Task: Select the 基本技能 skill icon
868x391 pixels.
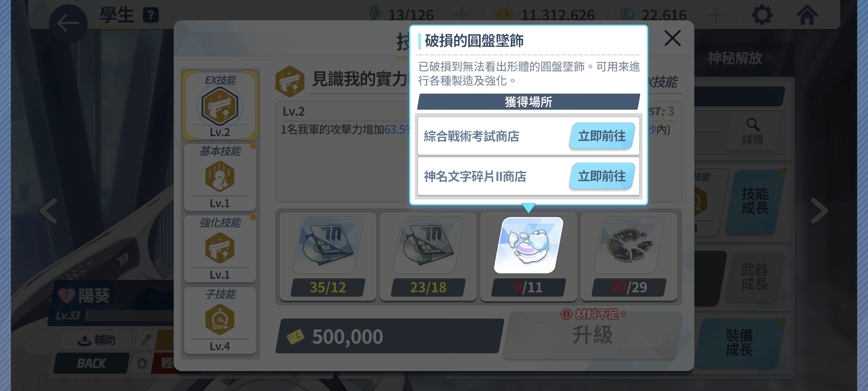Action: pyautogui.click(x=220, y=177)
